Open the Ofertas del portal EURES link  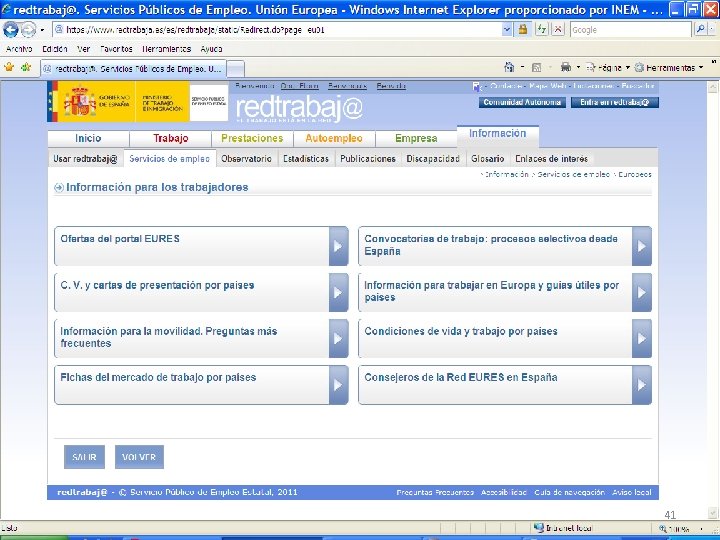coord(120,239)
